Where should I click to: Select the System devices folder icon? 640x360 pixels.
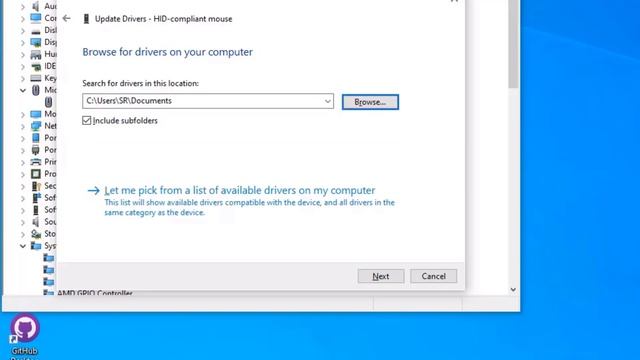pos(36,246)
